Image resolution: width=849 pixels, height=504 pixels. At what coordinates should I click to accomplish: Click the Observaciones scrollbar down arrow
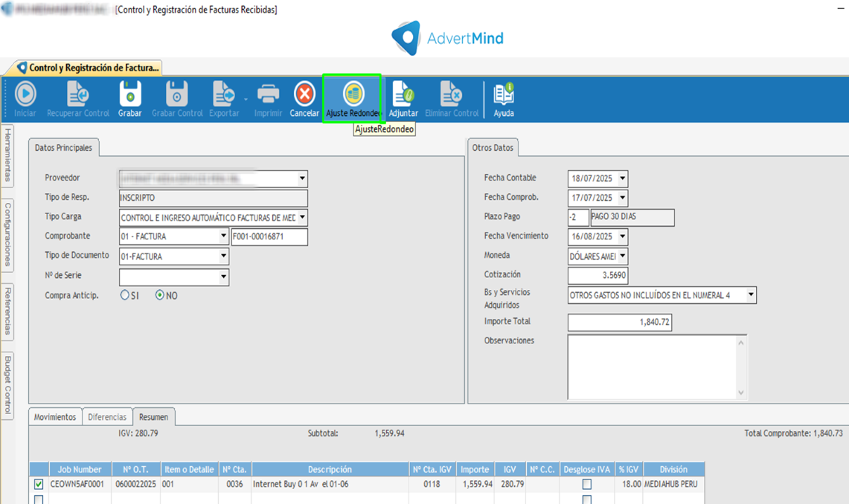(741, 392)
